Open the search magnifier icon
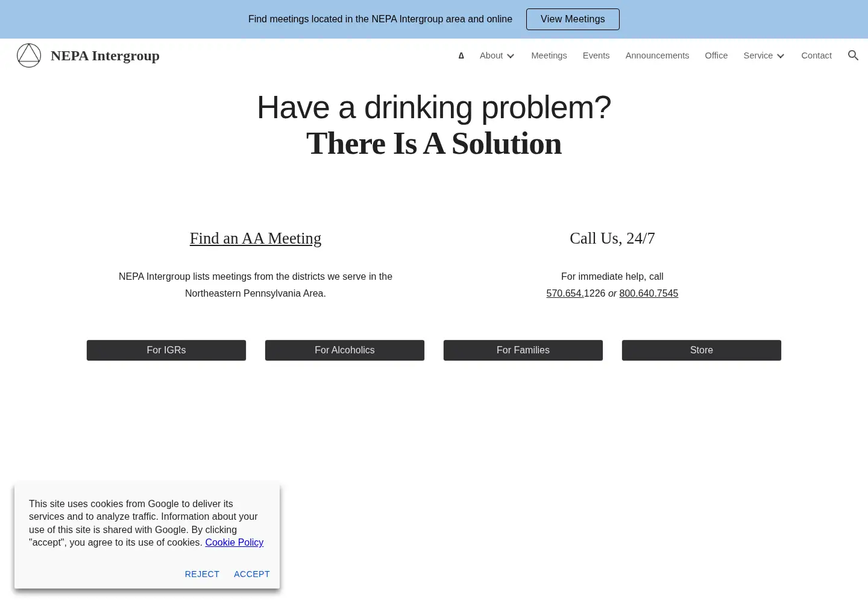Image resolution: width=868 pixels, height=603 pixels. tap(853, 55)
